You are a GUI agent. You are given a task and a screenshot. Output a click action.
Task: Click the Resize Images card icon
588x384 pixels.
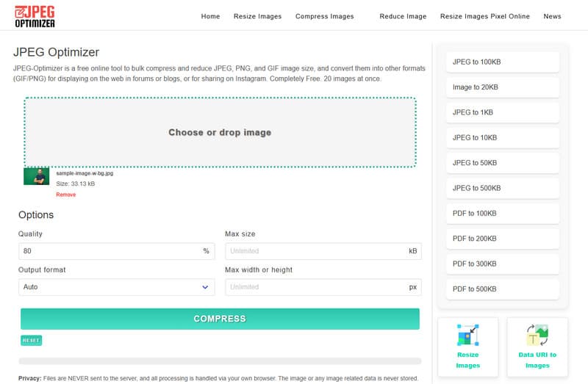coord(467,335)
